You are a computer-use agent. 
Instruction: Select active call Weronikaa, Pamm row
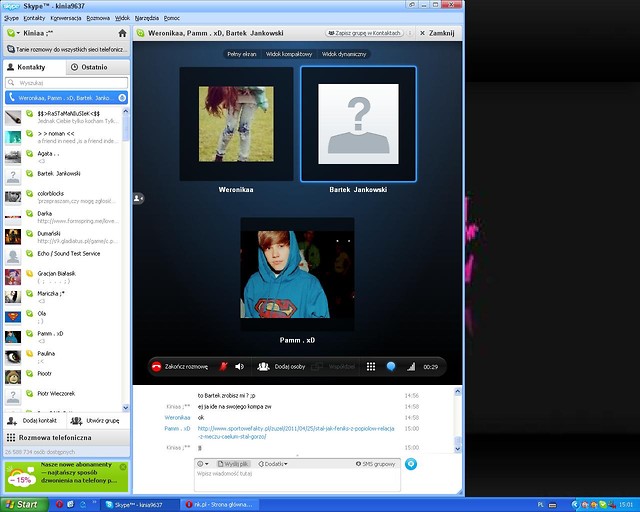coord(66,98)
